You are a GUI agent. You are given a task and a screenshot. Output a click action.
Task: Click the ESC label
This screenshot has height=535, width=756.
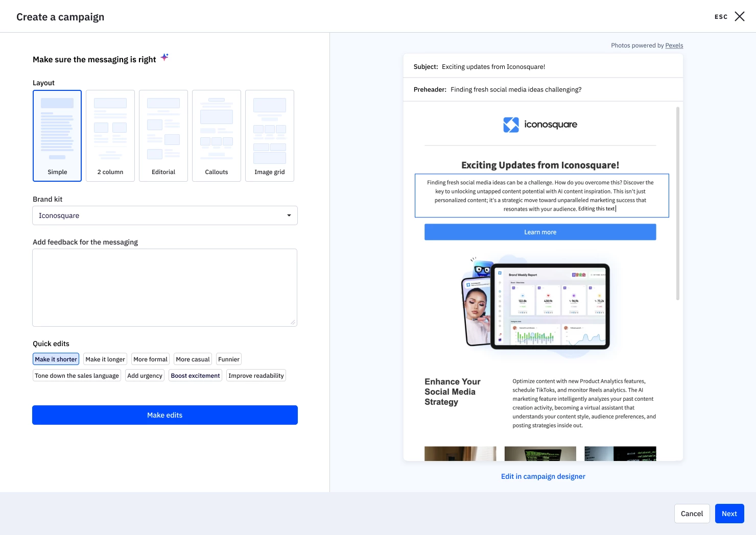click(721, 17)
